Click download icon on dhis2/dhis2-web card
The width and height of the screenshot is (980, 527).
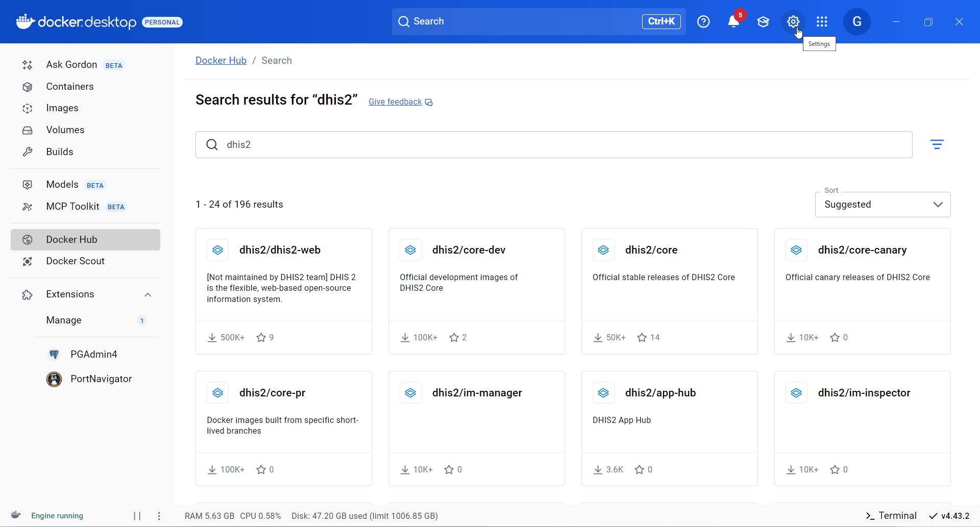click(212, 337)
